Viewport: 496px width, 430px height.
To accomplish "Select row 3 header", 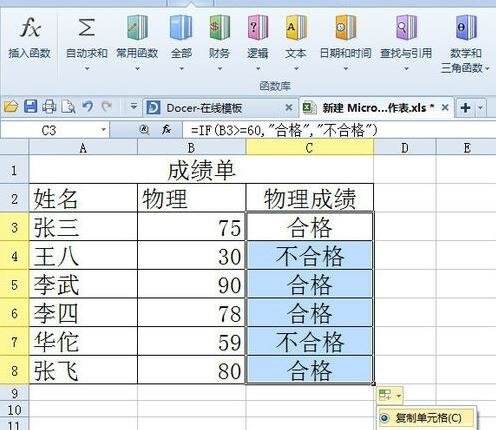I will pyautogui.click(x=14, y=228).
